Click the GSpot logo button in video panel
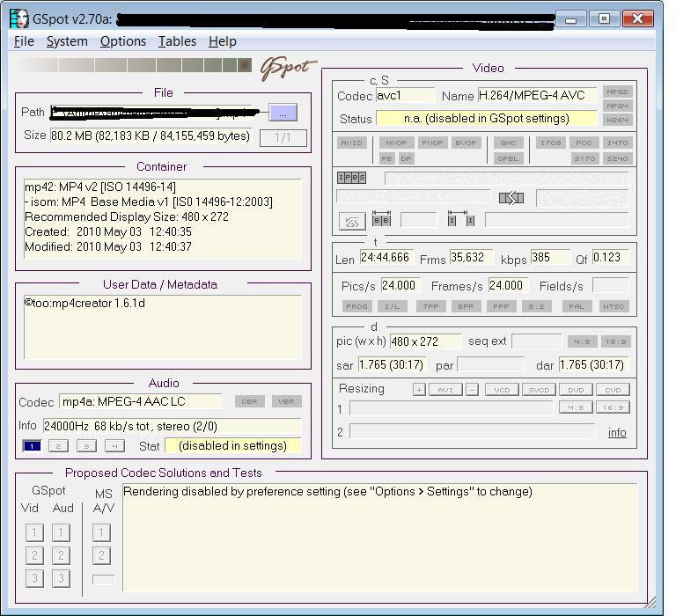Screen dimensions: 676x616 352,221
